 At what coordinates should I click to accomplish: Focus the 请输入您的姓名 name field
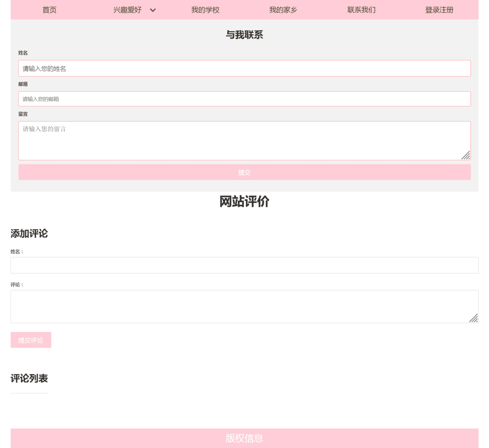(244, 68)
